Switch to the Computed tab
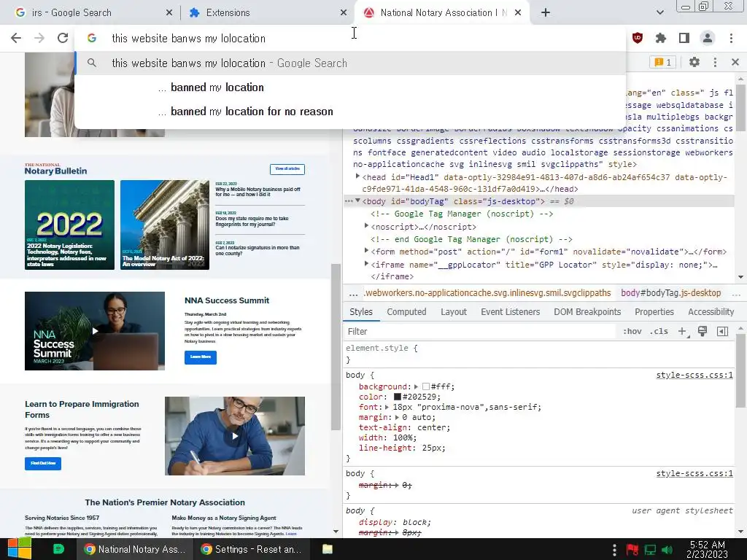Screen dimensions: 747x560 pos(406,312)
